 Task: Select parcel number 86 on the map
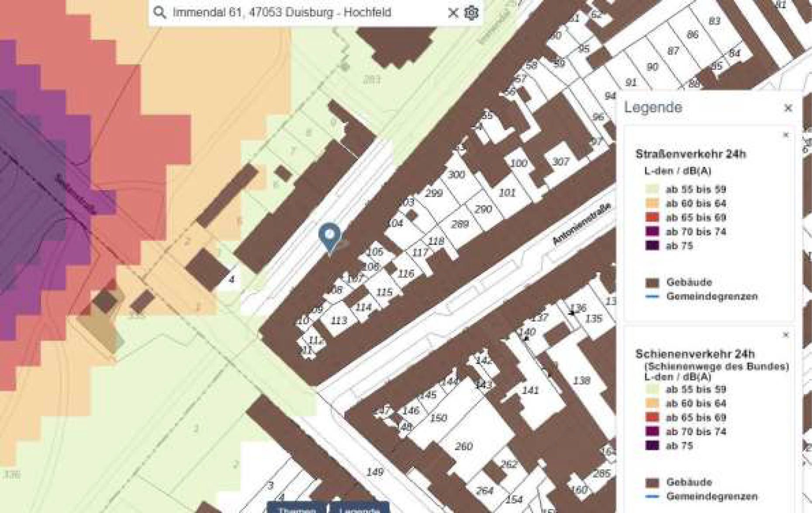coord(692,35)
